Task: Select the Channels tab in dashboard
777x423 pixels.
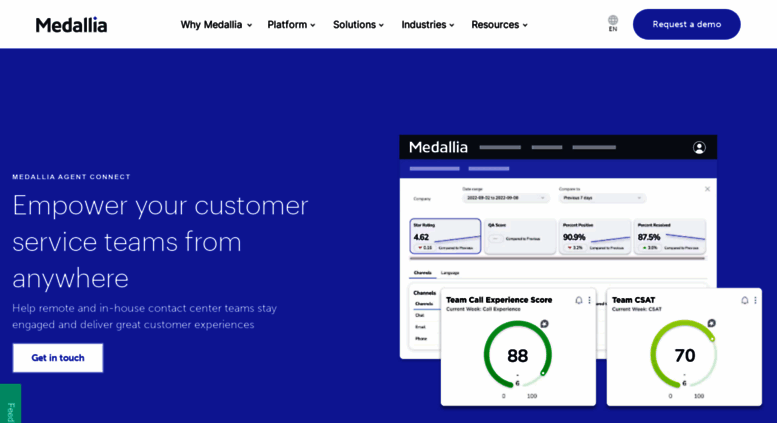Action: coord(423,273)
